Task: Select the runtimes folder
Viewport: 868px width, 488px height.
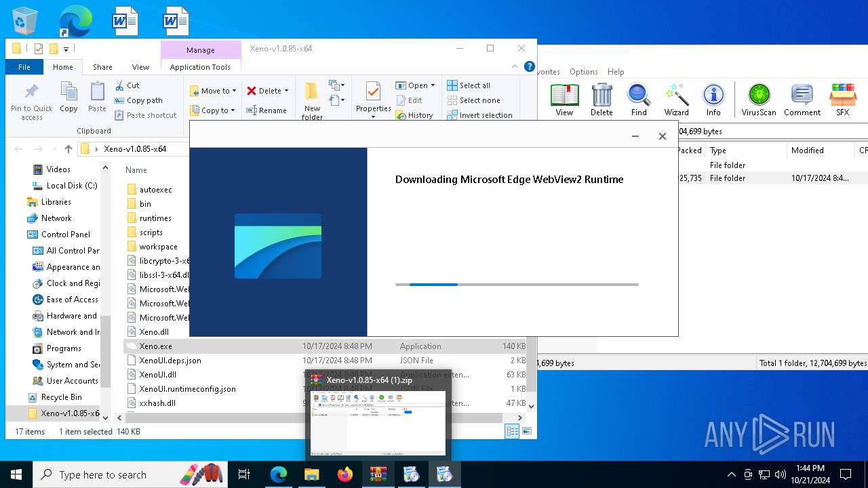Action: coord(155,218)
